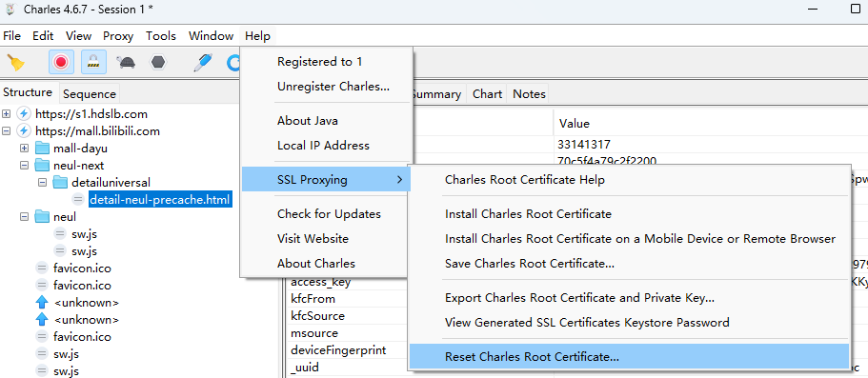Click the detailuniversal folder icon
The width and height of the screenshot is (868, 378).
click(60, 182)
